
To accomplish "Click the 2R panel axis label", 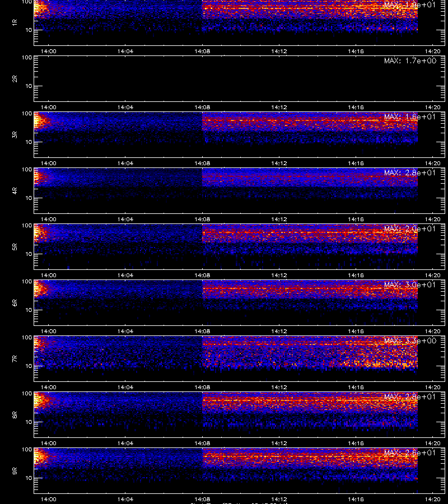I will click(15, 79).
